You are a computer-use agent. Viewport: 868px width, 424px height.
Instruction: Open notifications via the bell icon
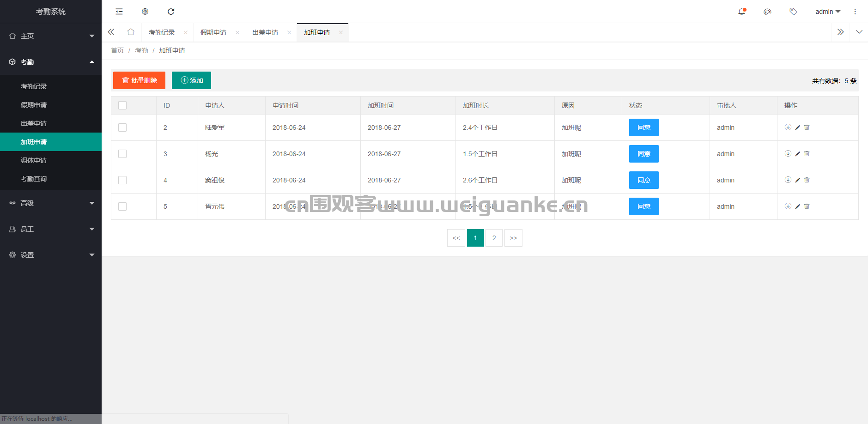pos(742,12)
